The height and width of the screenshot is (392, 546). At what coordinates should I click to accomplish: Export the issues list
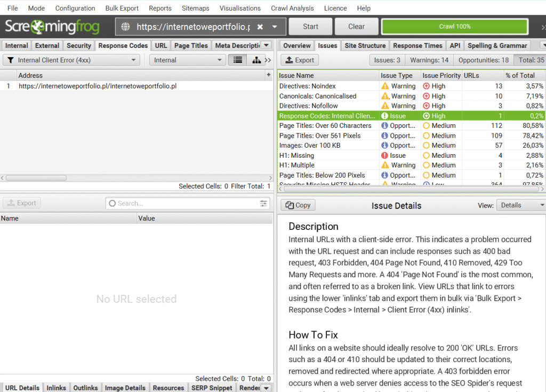coord(299,60)
